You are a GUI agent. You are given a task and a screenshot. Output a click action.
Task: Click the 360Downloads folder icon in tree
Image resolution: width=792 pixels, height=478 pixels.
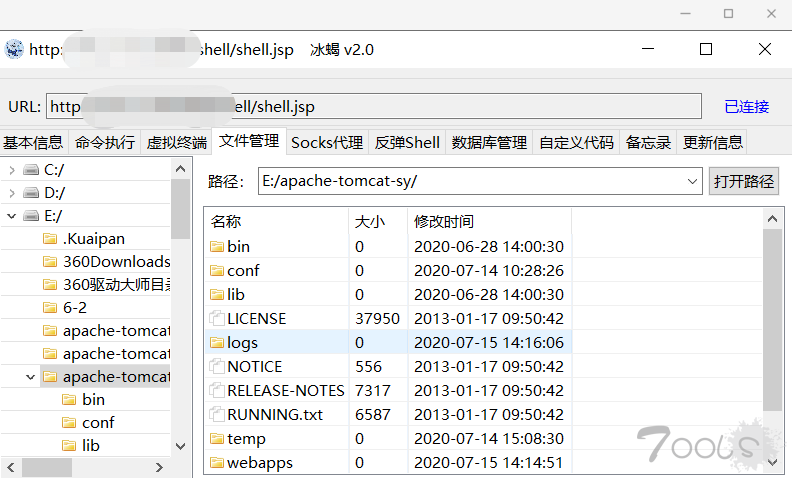[x=50, y=262]
